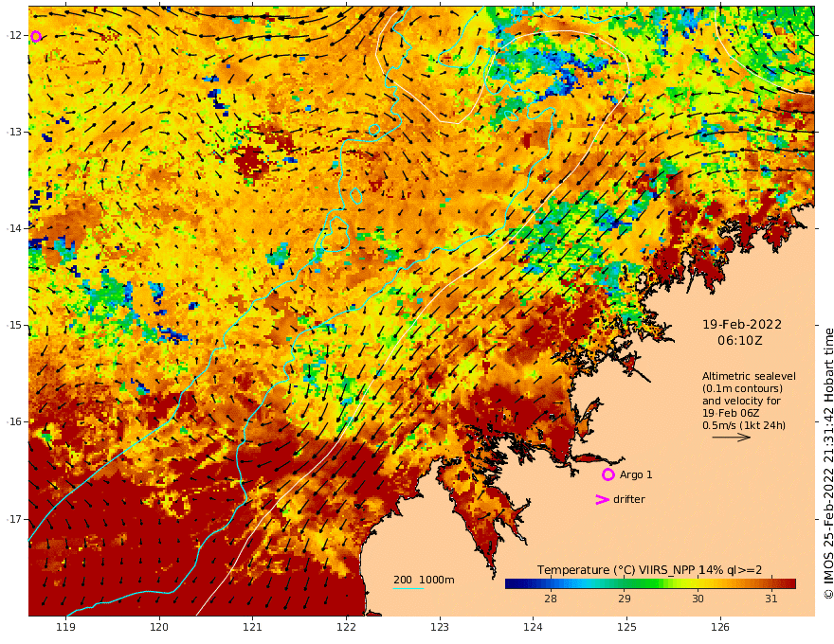Click the magenta drifter legend arrowhead

click(602, 499)
